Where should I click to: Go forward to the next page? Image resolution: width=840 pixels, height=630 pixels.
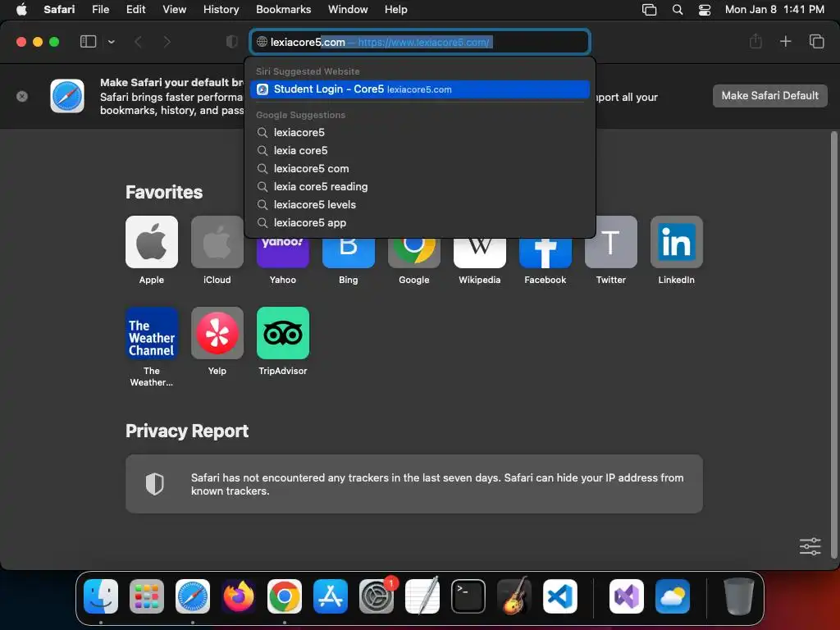pos(167,42)
